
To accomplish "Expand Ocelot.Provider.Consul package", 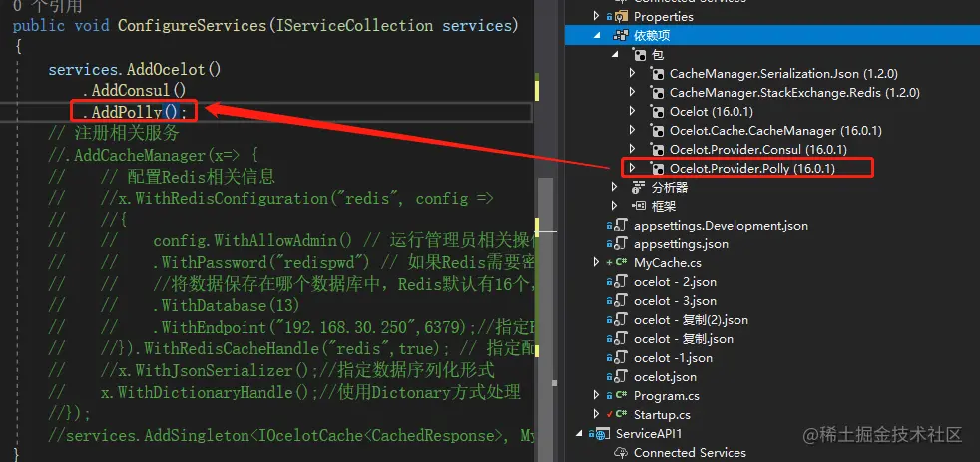I will (x=632, y=149).
